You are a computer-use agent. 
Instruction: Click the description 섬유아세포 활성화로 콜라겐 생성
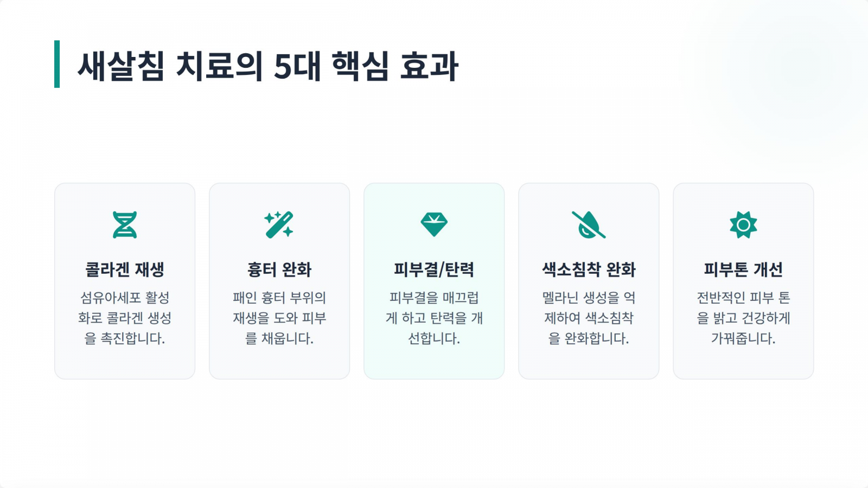coord(125,308)
